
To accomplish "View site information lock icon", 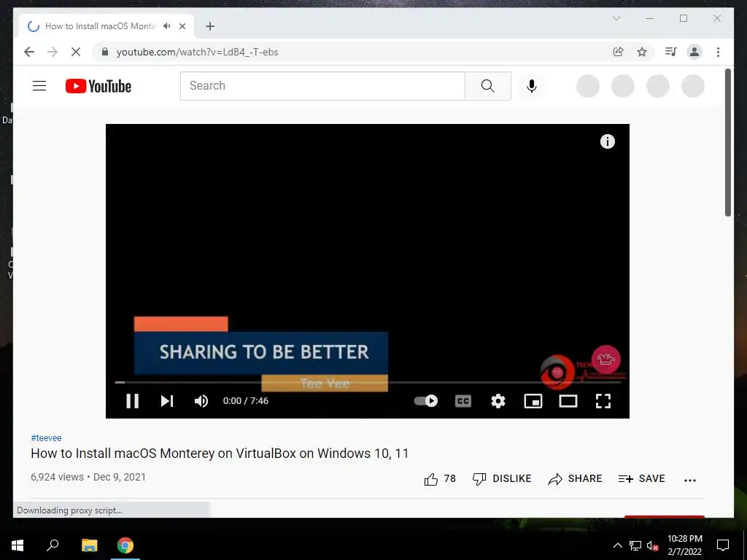I will (105, 52).
